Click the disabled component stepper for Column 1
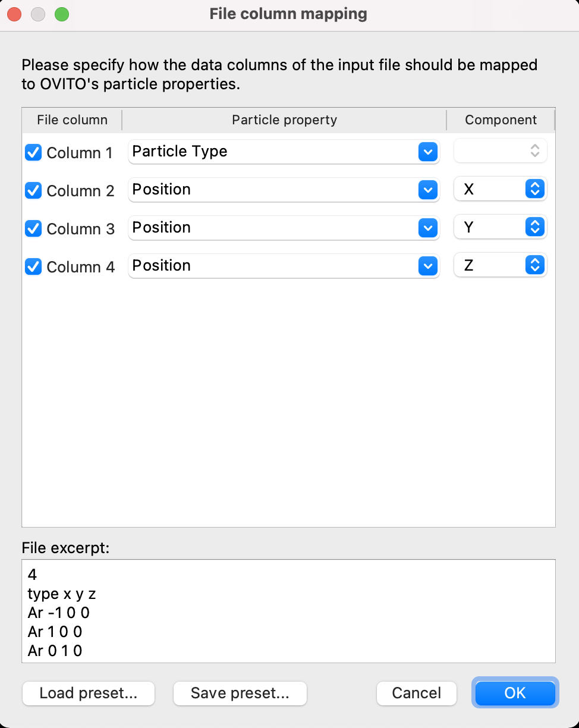The image size is (579, 728). (534, 150)
